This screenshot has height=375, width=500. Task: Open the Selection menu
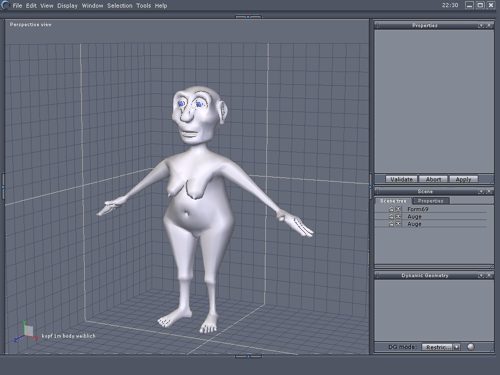pos(120,6)
